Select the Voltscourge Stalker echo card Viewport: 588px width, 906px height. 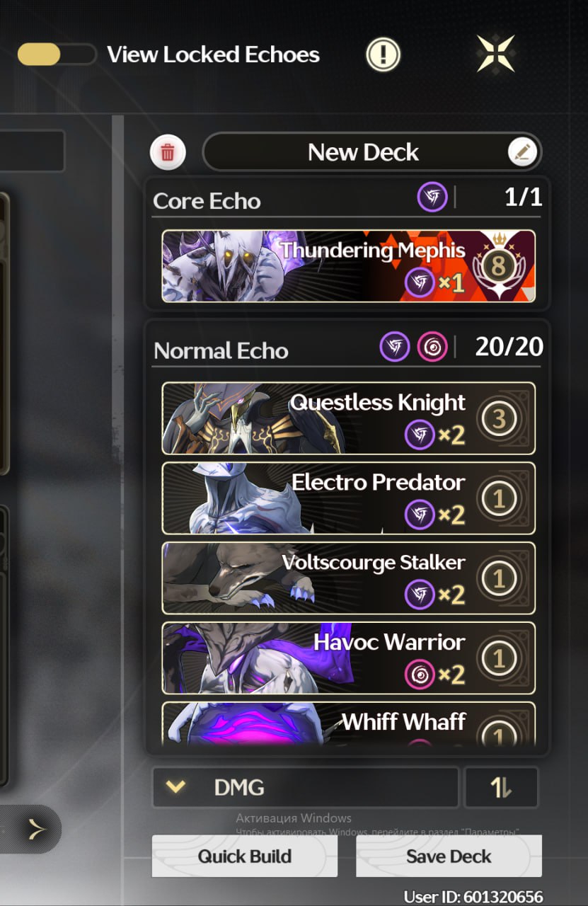click(x=348, y=578)
